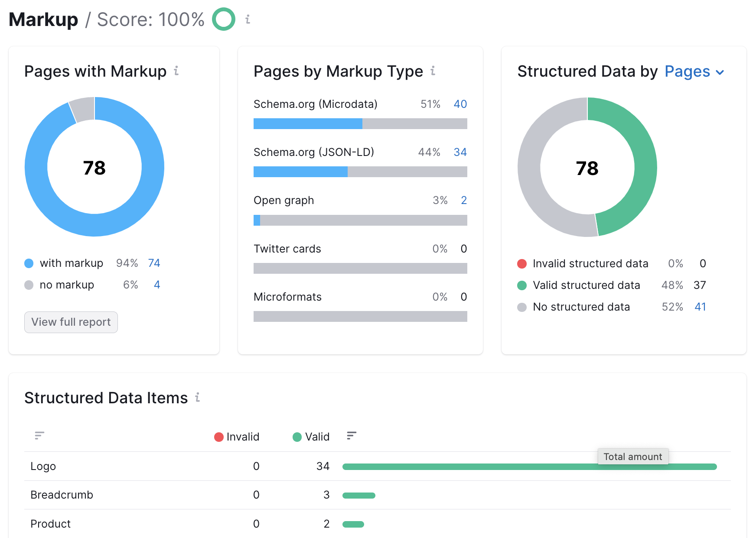Click the Logo row valid count 34
The height and width of the screenshot is (538, 756).
pos(323,466)
